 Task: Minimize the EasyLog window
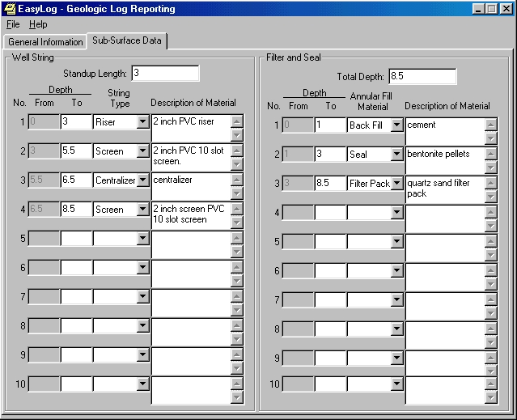click(x=478, y=9)
